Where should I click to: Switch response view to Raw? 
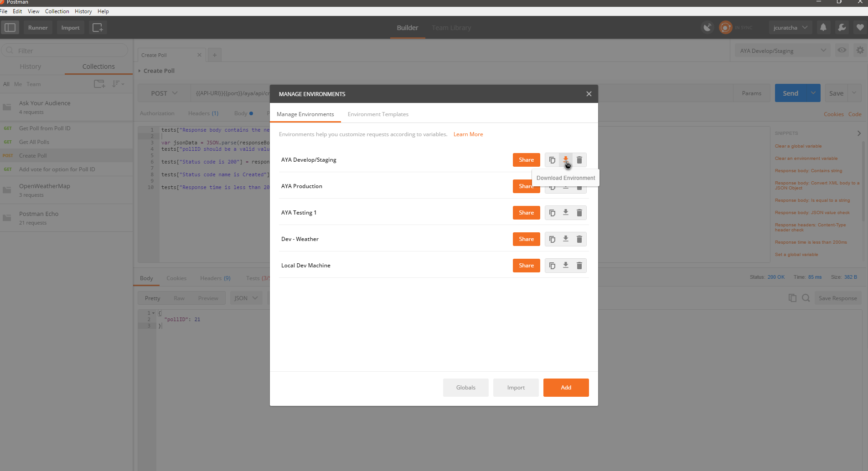(x=179, y=298)
